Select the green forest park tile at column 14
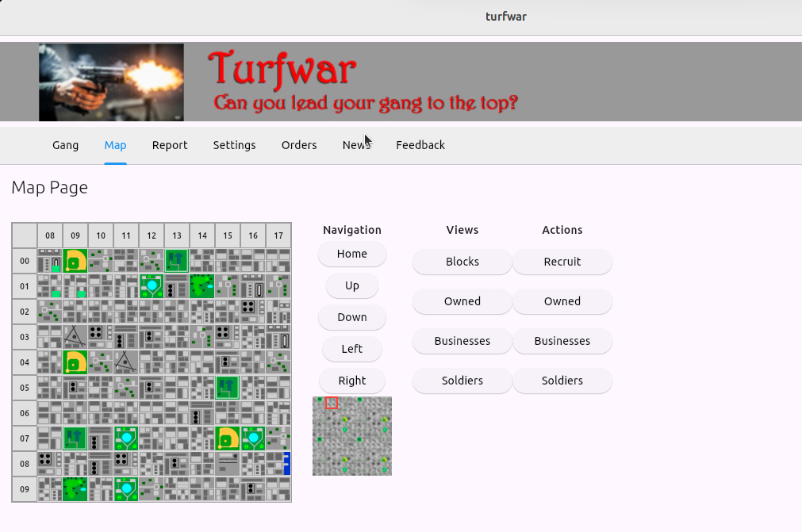The width and height of the screenshot is (802, 532). coord(202,286)
